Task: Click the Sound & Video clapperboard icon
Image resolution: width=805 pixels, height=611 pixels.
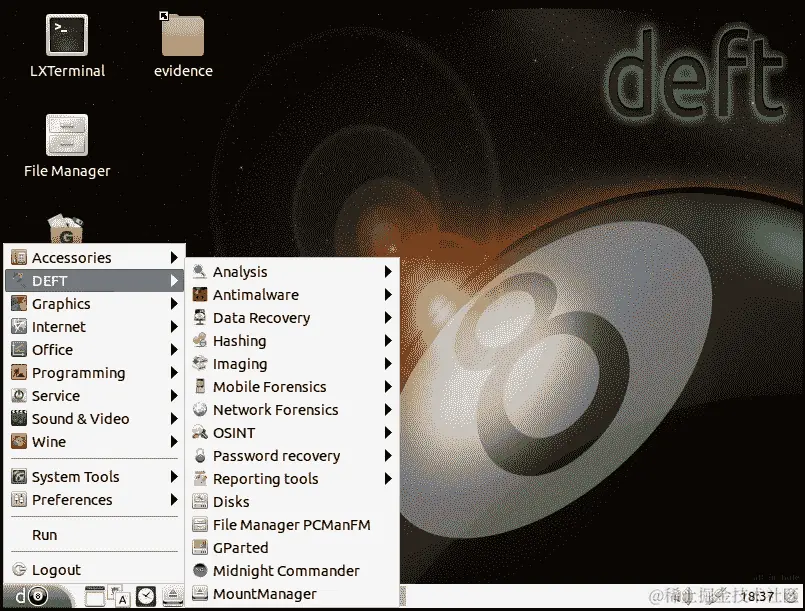Action: [19, 418]
